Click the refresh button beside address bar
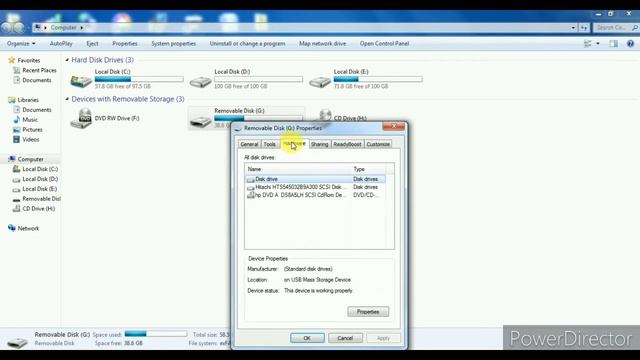This screenshot has height=360, width=640. click(x=584, y=28)
